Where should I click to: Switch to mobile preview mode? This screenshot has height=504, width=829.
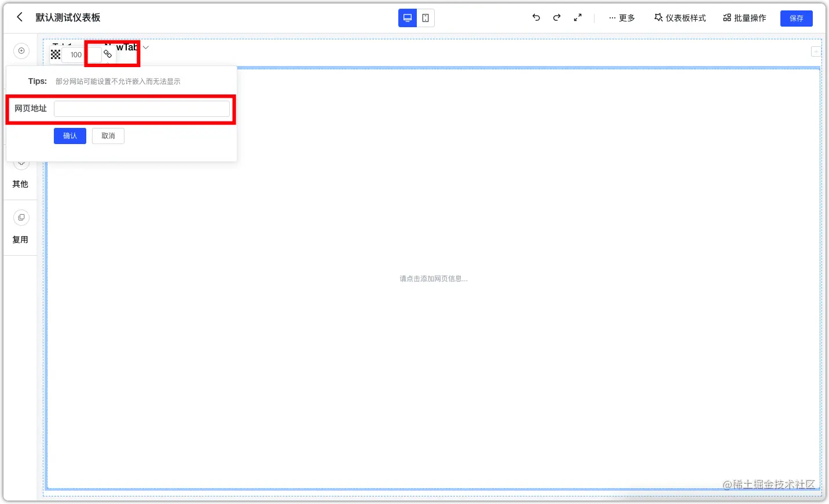tap(425, 17)
